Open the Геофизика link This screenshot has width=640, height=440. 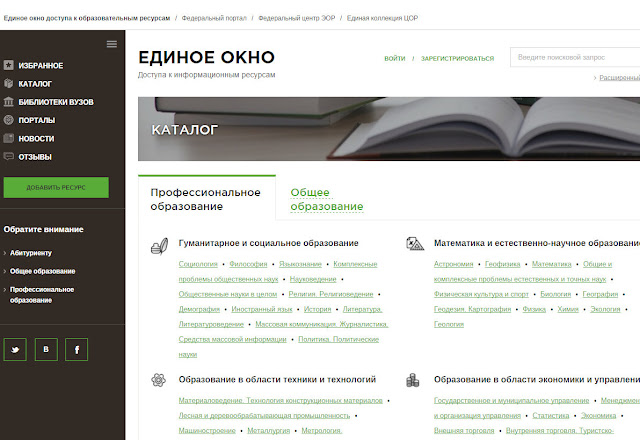502,264
